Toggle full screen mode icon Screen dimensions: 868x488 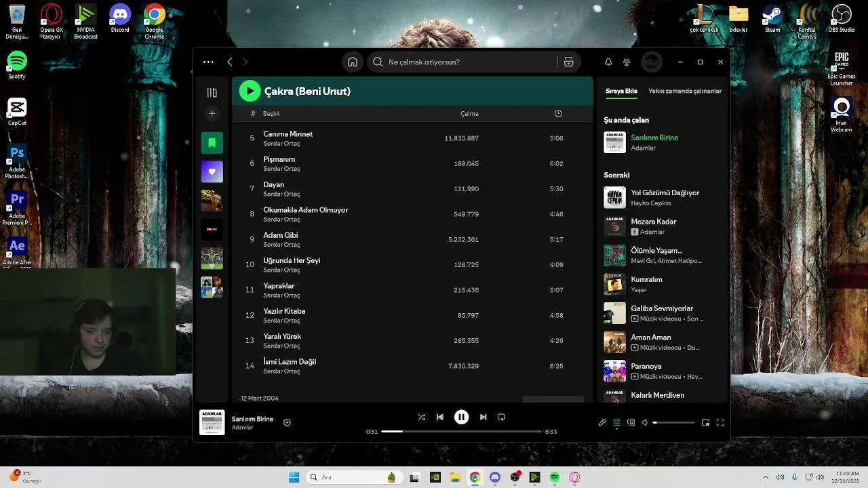pyautogui.click(x=720, y=422)
